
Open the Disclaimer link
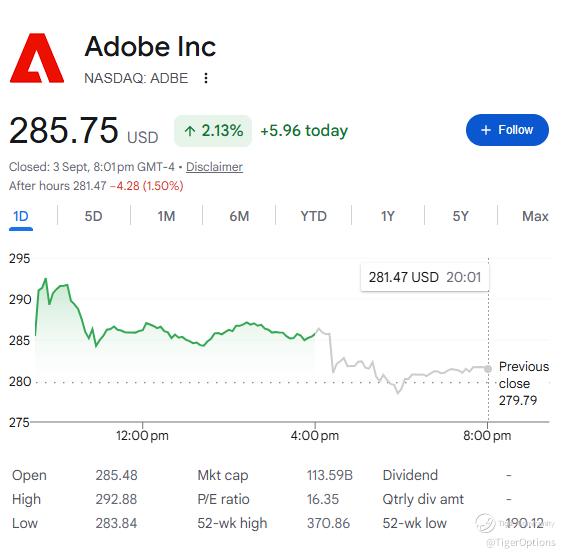pyautogui.click(x=214, y=167)
